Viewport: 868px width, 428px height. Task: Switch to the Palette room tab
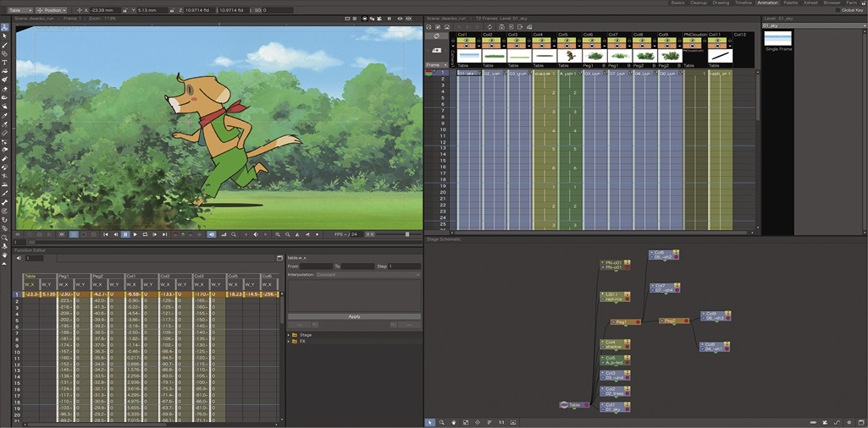(790, 3)
